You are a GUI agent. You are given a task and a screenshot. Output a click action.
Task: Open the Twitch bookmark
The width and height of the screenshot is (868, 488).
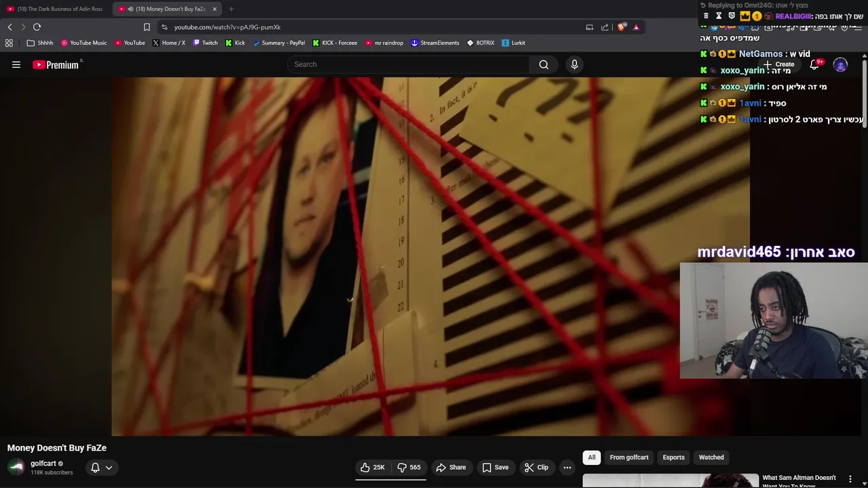(205, 43)
